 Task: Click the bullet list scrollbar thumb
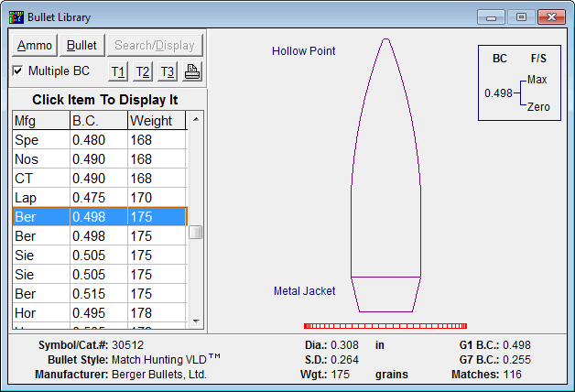195,232
